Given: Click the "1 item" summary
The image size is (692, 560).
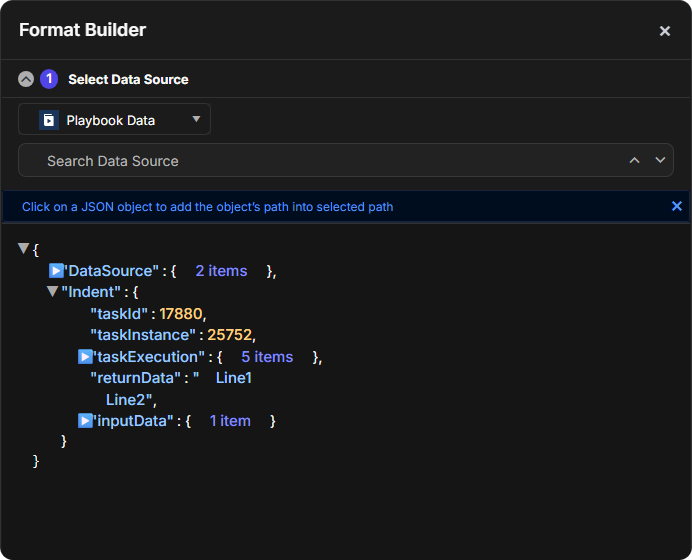Looking at the screenshot, I should 230,421.
